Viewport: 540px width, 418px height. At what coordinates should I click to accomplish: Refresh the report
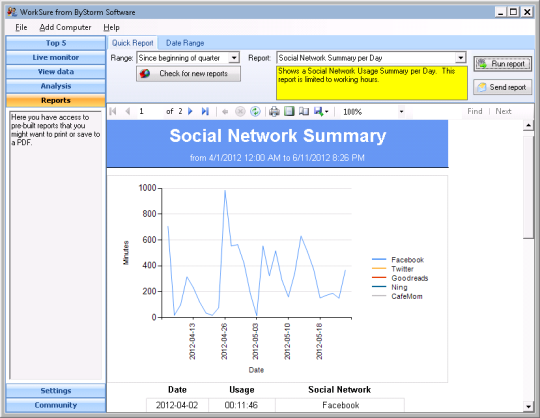click(255, 112)
